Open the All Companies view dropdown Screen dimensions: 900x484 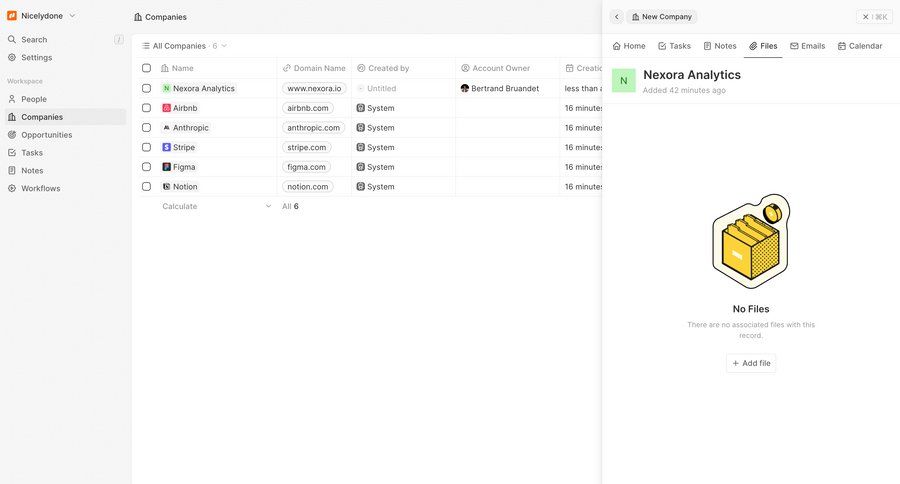coord(184,46)
